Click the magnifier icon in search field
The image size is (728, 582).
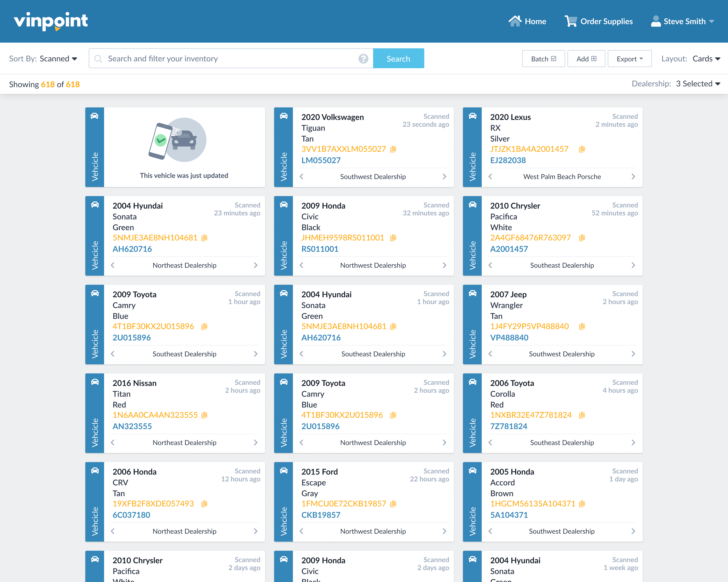coord(98,59)
